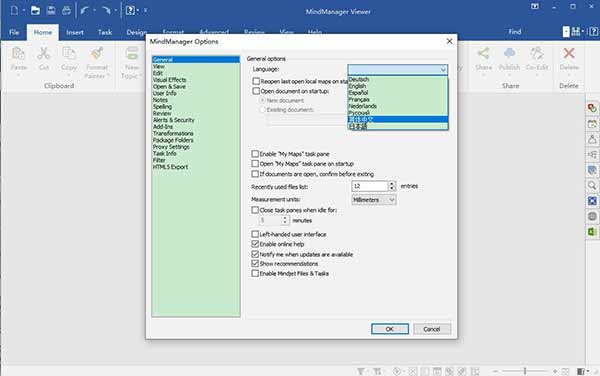Open the top marker icon in right sidebar
The width and height of the screenshot is (600, 376).
tap(592, 108)
